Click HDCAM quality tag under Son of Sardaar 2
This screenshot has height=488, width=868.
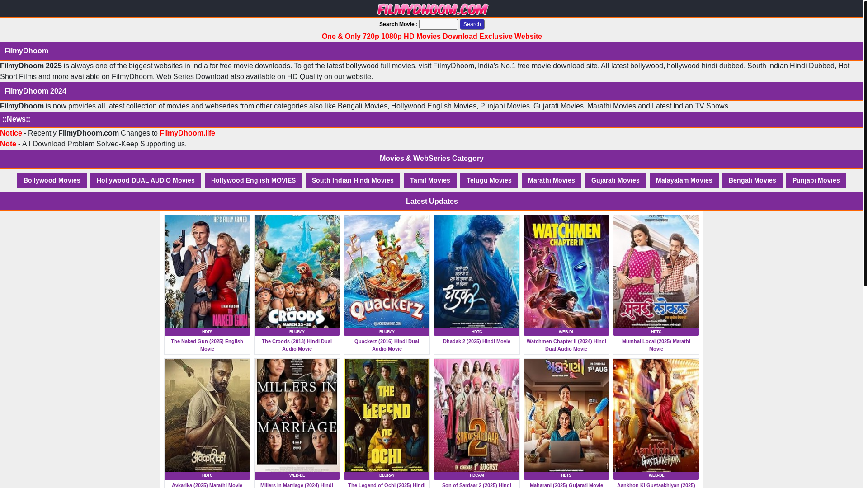[x=476, y=475]
